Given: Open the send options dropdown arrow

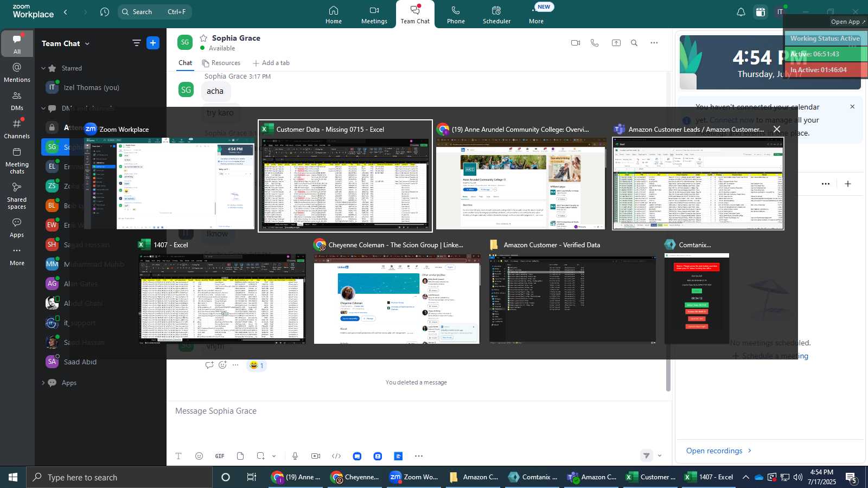Looking at the screenshot, I should (660, 456).
